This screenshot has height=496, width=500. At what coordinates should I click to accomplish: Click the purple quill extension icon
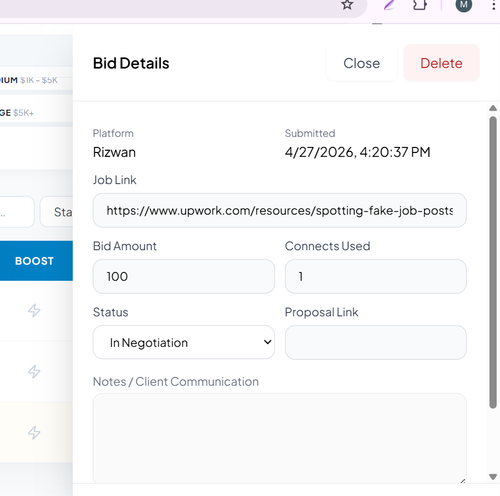(389, 5)
